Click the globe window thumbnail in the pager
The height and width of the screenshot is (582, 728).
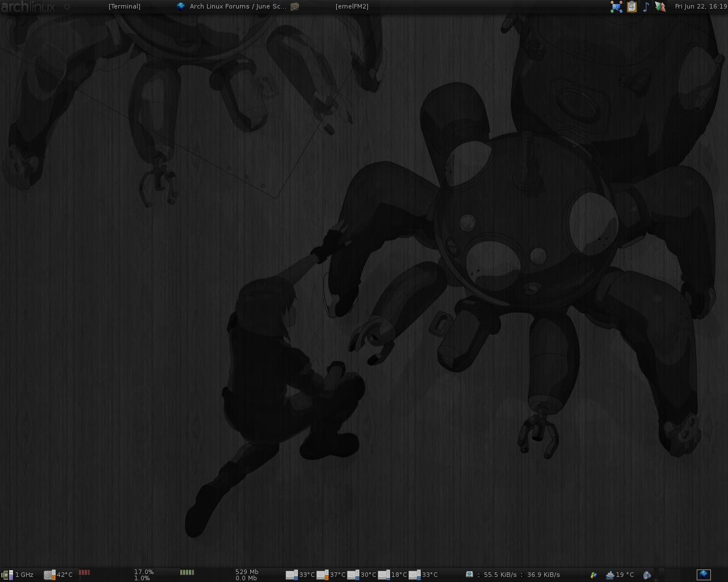[x=704, y=575]
